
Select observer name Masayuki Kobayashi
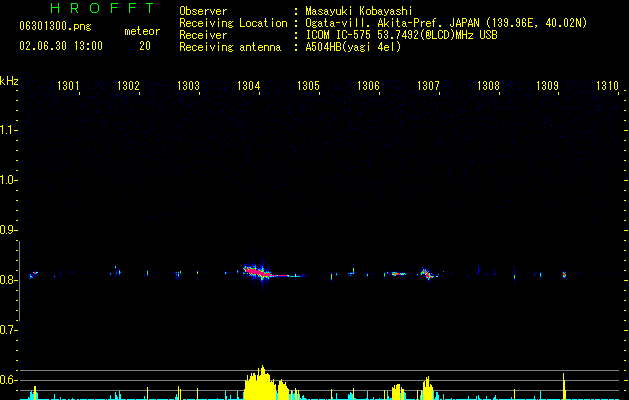click(x=359, y=11)
